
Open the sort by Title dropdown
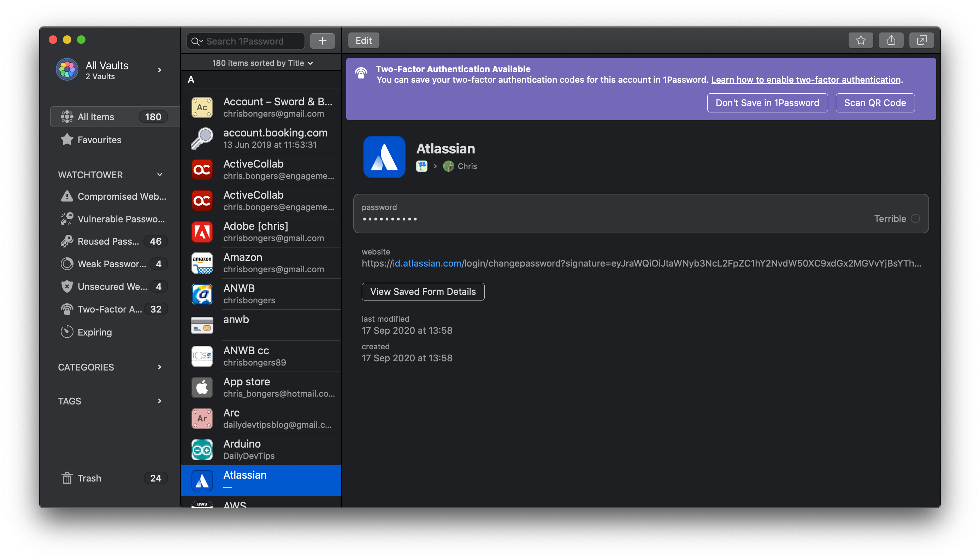(x=262, y=63)
